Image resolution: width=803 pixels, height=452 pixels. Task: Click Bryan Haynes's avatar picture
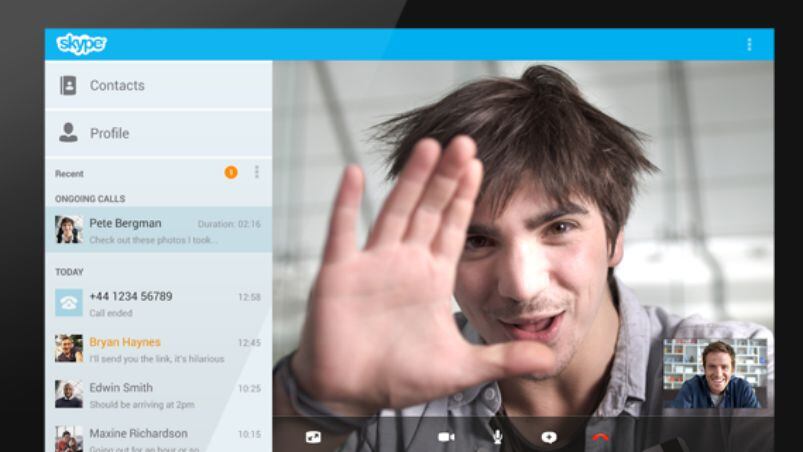pyautogui.click(x=69, y=348)
